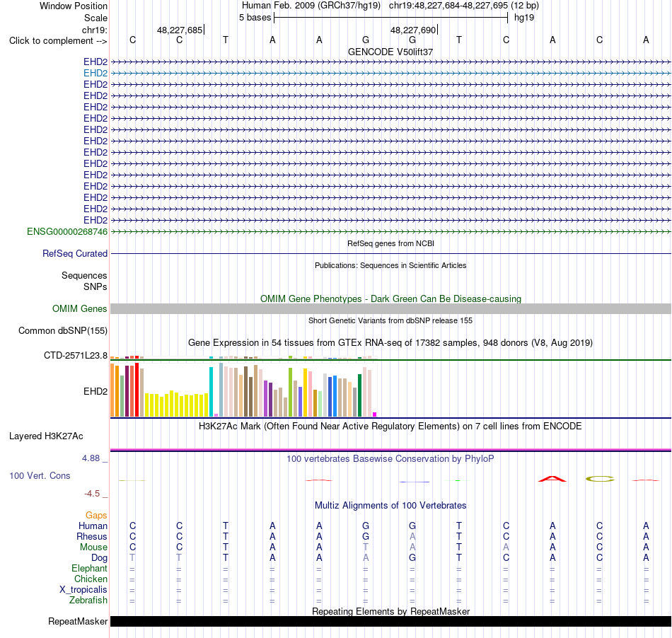The height and width of the screenshot is (638, 672).
Task: Select the 'Elephant' alignment row label
Action: (x=90, y=569)
